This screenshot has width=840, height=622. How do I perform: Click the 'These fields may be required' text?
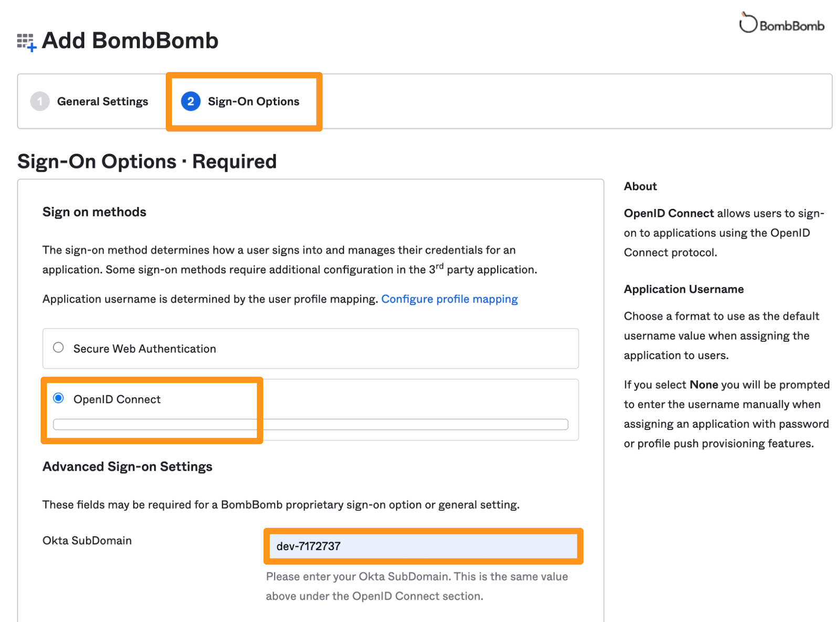(x=281, y=505)
